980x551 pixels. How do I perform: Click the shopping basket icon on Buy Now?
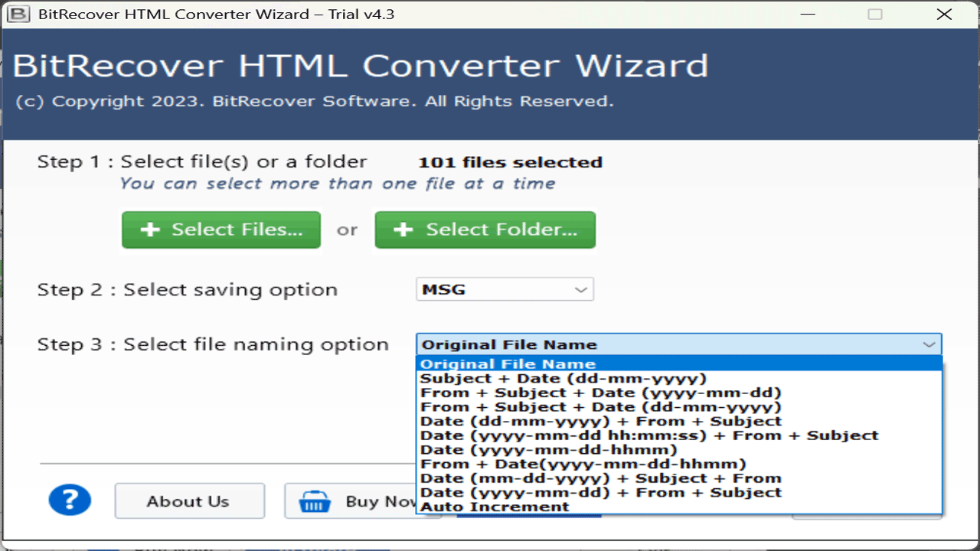[x=315, y=502]
